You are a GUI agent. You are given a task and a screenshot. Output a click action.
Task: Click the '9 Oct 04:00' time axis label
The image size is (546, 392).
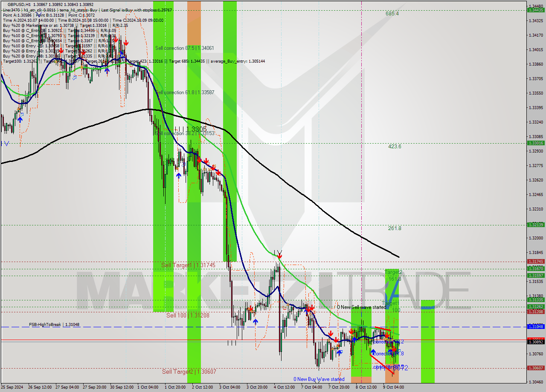tap(393, 387)
